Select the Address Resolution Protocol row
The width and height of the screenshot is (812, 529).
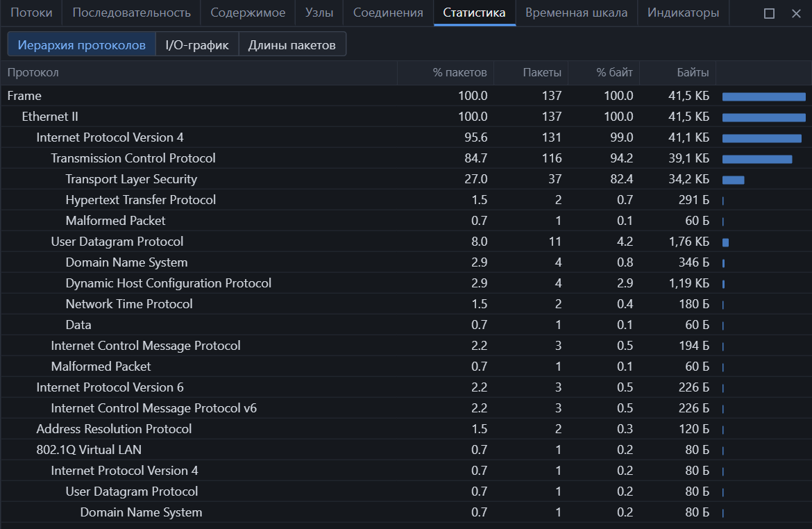coord(406,429)
